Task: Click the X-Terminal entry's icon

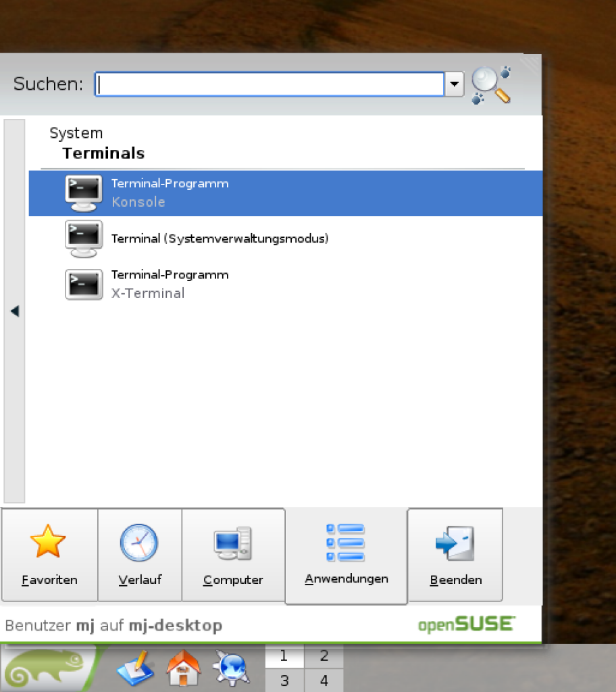Action: coord(83,285)
